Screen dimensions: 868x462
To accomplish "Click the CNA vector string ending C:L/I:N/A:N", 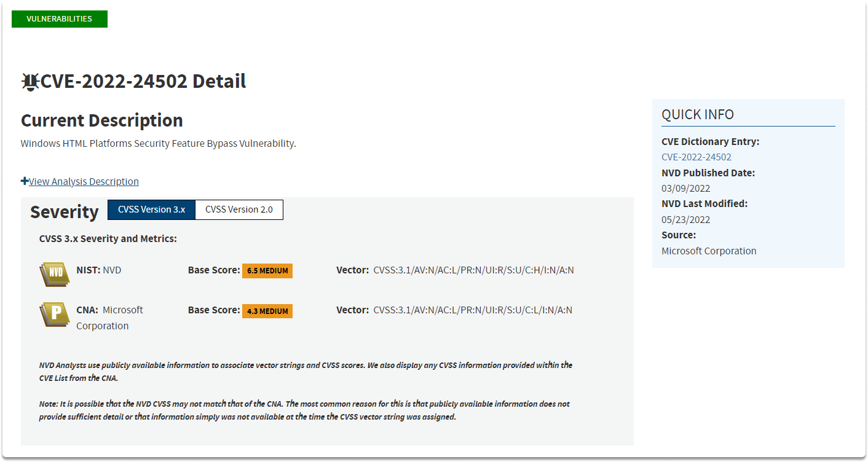I will point(473,310).
